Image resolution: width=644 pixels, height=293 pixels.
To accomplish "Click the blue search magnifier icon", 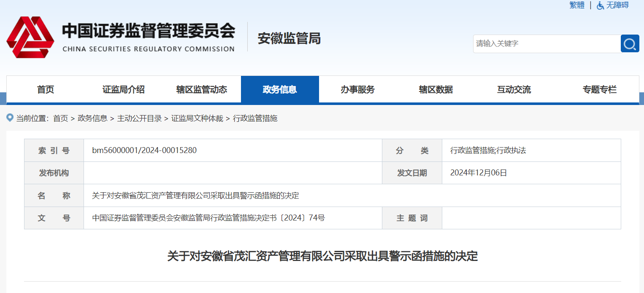I will click(630, 44).
